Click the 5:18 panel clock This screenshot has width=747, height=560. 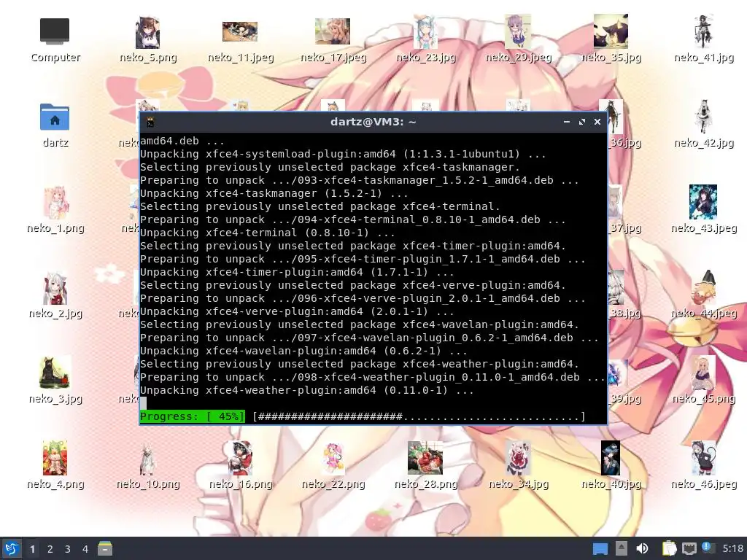coord(732,548)
